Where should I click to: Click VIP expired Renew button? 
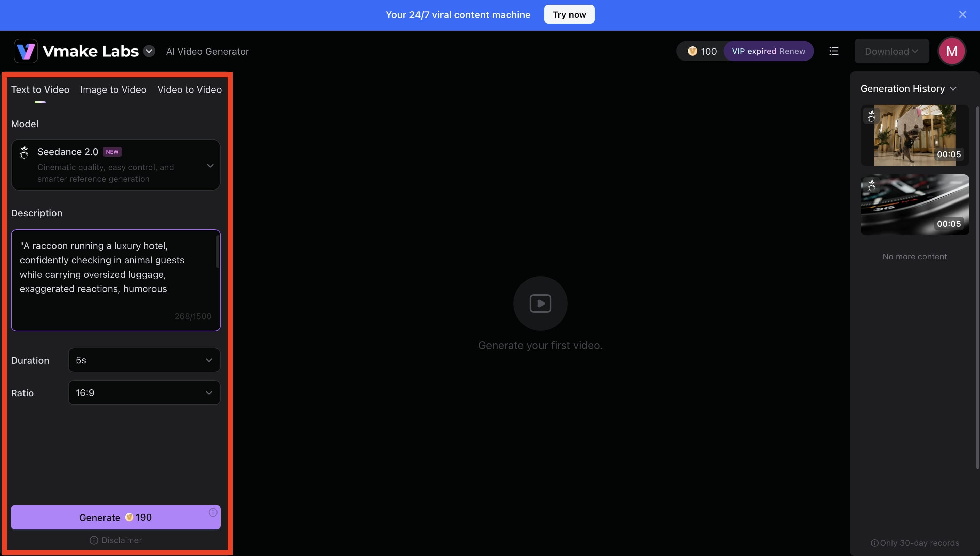pos(768,51)
